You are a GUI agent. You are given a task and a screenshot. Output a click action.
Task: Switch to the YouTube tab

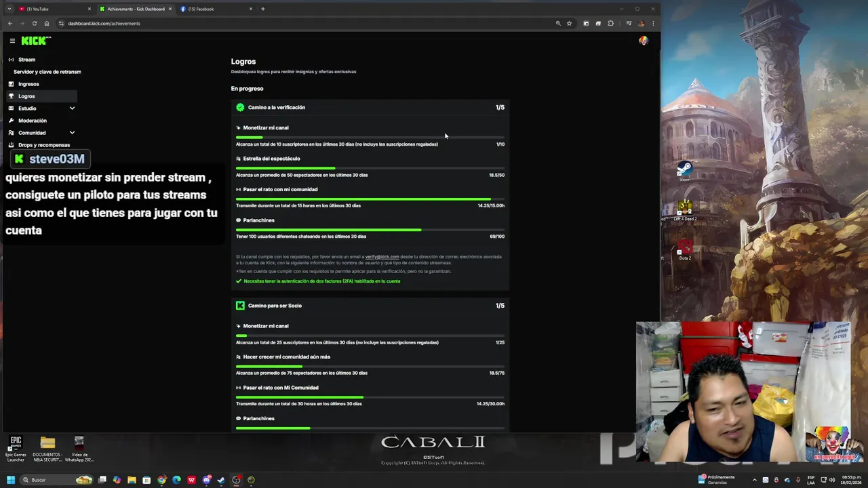(54, 9)
